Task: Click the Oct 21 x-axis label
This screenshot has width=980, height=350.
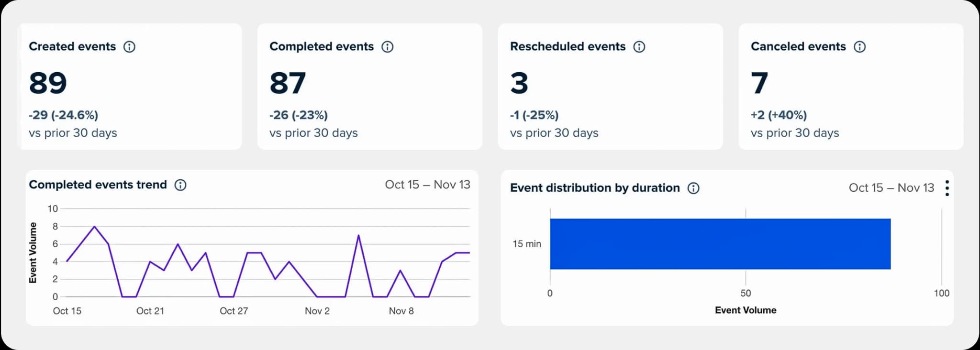Action: click(x=150, y=311)
